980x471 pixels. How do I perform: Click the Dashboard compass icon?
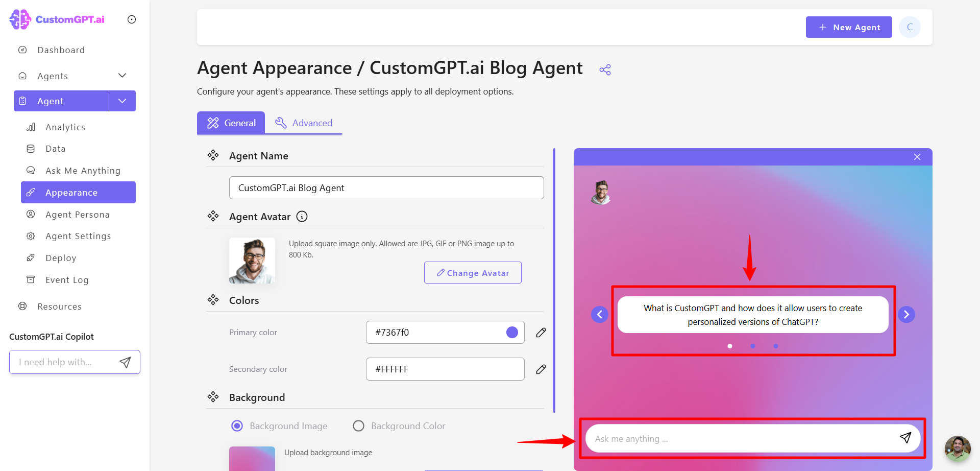(22, 50)
